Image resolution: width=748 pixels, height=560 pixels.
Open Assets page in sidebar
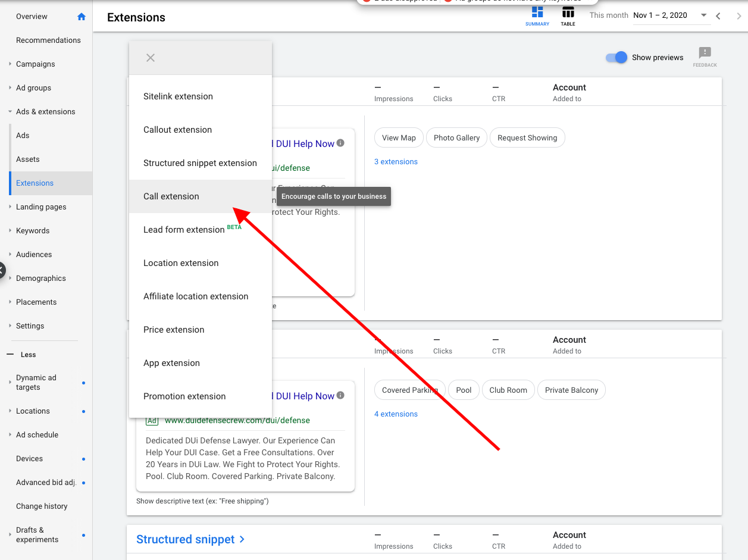(28, 159)
